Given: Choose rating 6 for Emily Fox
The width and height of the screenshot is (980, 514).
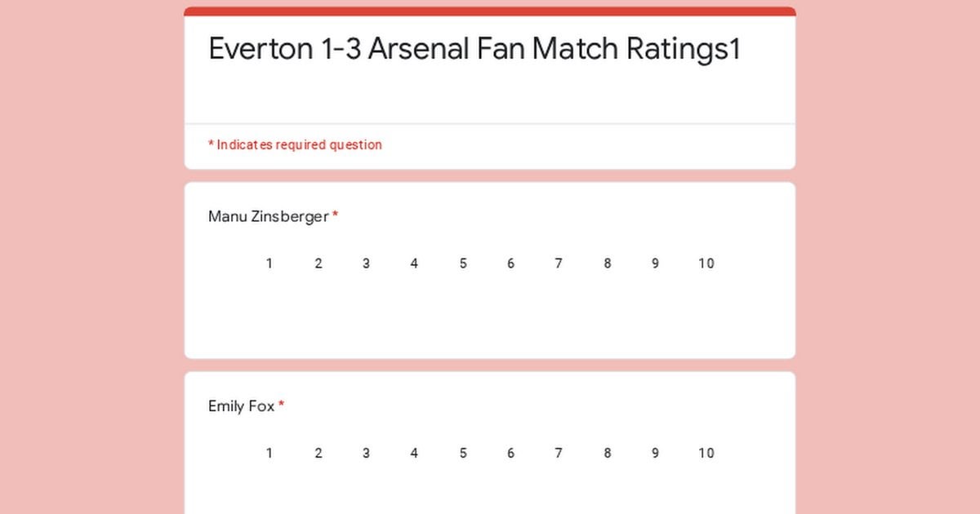Looking at the screenshot, I should coord(510,454).
